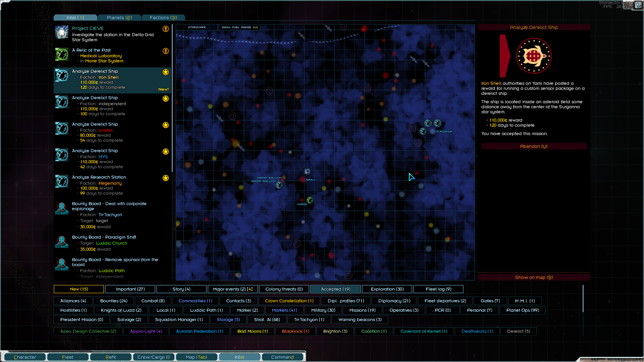Click the Project CIEVE mission icon
The width and height of the screenshot is (644, 362).
(62, 33)
